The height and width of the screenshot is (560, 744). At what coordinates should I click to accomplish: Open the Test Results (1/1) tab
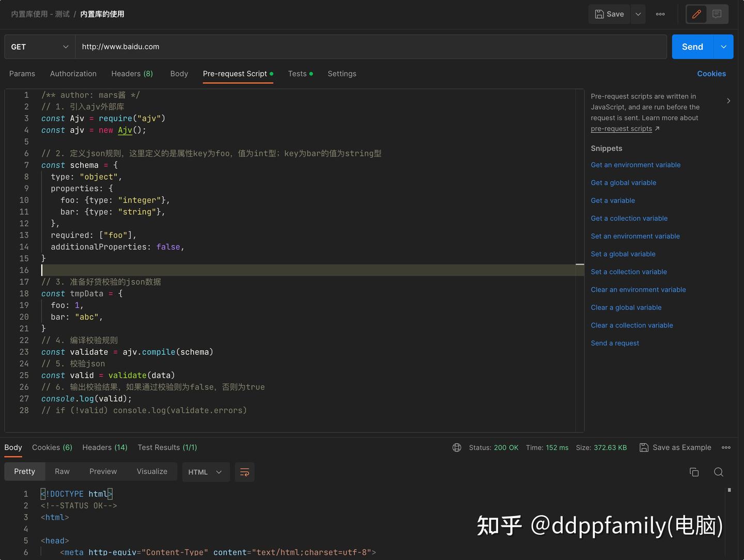coord(167,447)
